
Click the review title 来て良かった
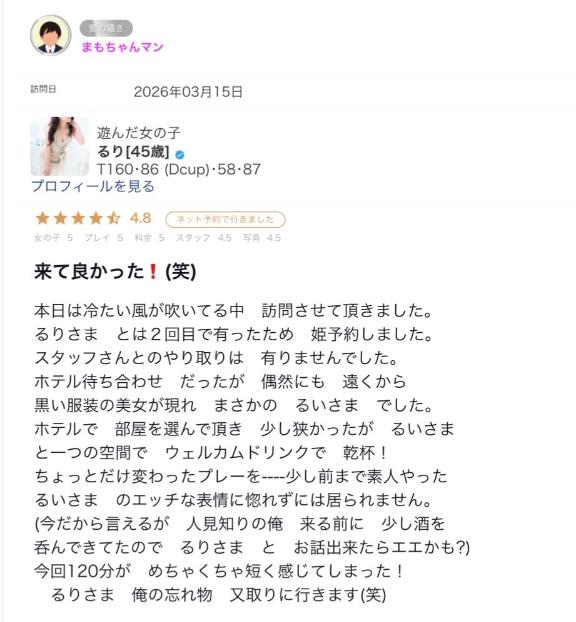(x=89, y=272)
